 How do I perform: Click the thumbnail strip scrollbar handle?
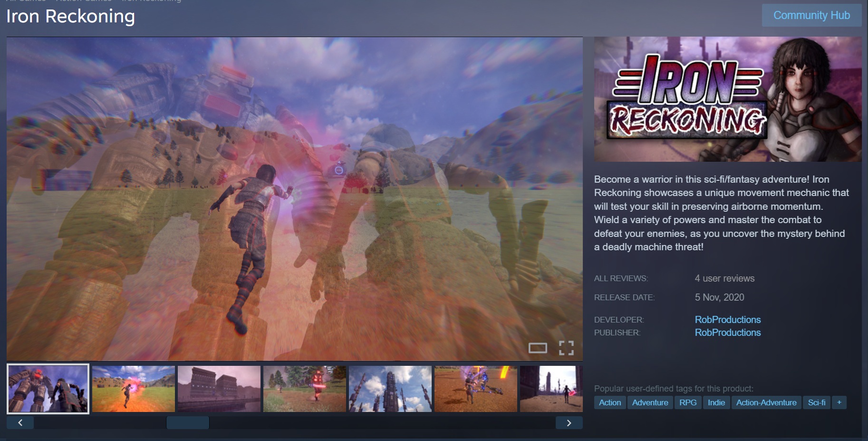188,423
